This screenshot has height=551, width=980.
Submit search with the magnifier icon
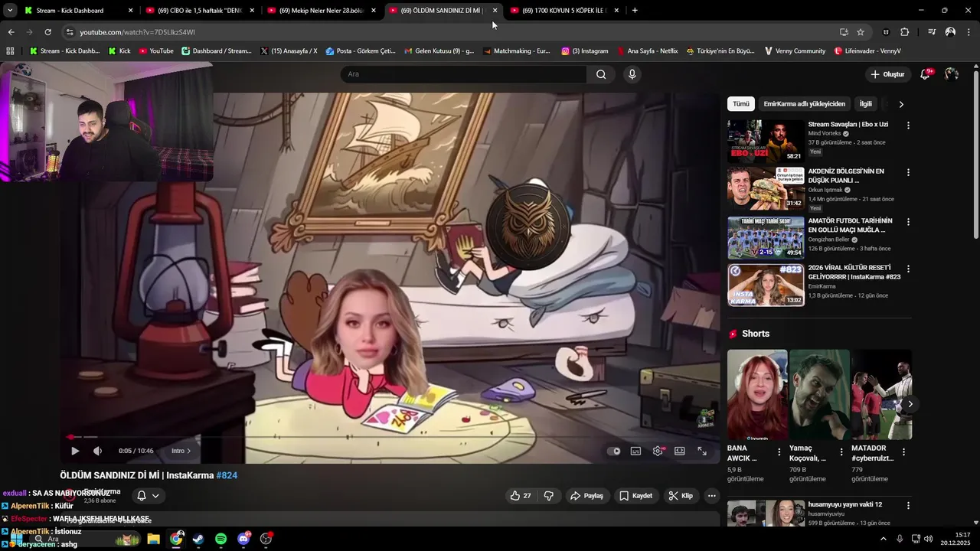601,74
